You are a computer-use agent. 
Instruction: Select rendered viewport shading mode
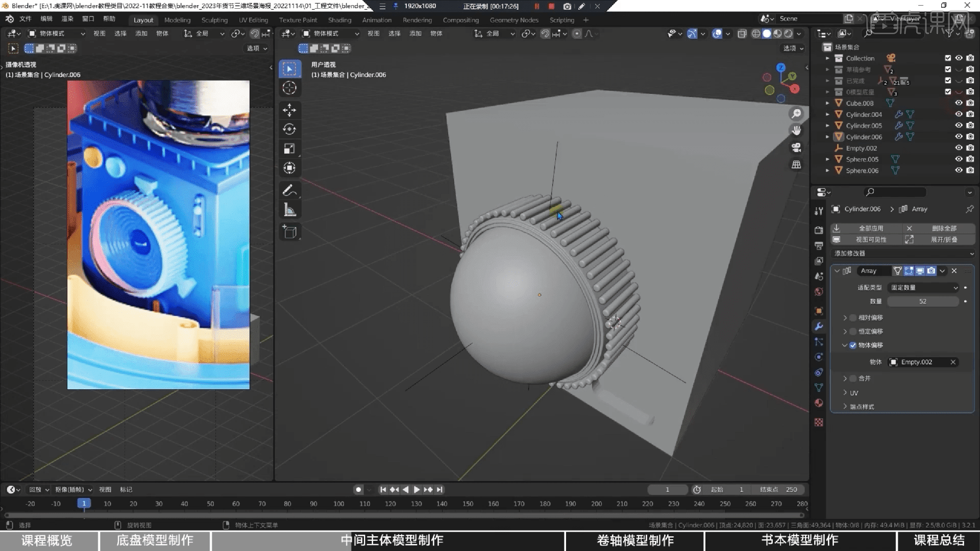pos(788,34)
